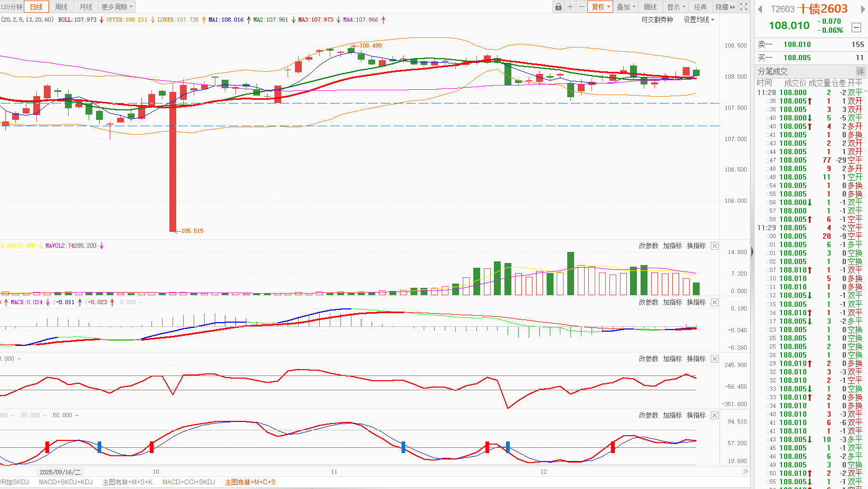868x489 pixels.
Task: Click 改参数 in the KDJ panel
Action: pos(648,415)
